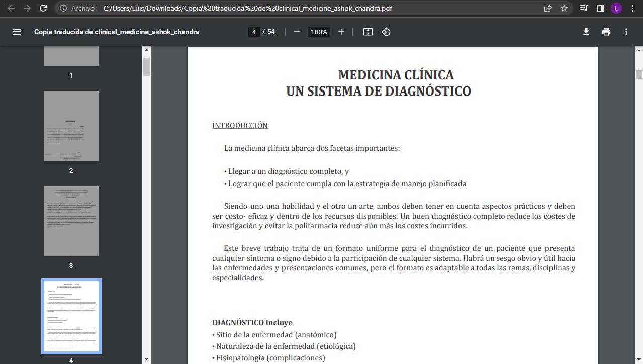Click the zoom percentage 100% field
This screenshot has width=643, height=364.
(319, 32)
